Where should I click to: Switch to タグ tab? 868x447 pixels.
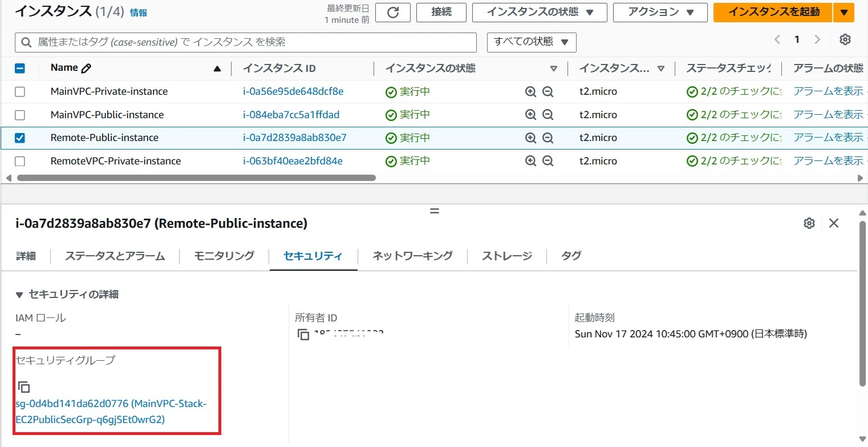click(571, 256)
